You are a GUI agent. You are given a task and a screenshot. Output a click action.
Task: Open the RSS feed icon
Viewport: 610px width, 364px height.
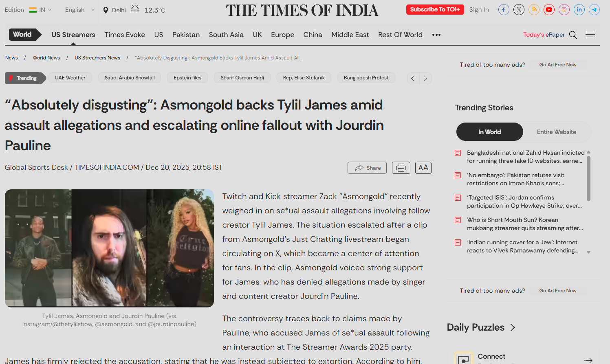tap(534, 10)
